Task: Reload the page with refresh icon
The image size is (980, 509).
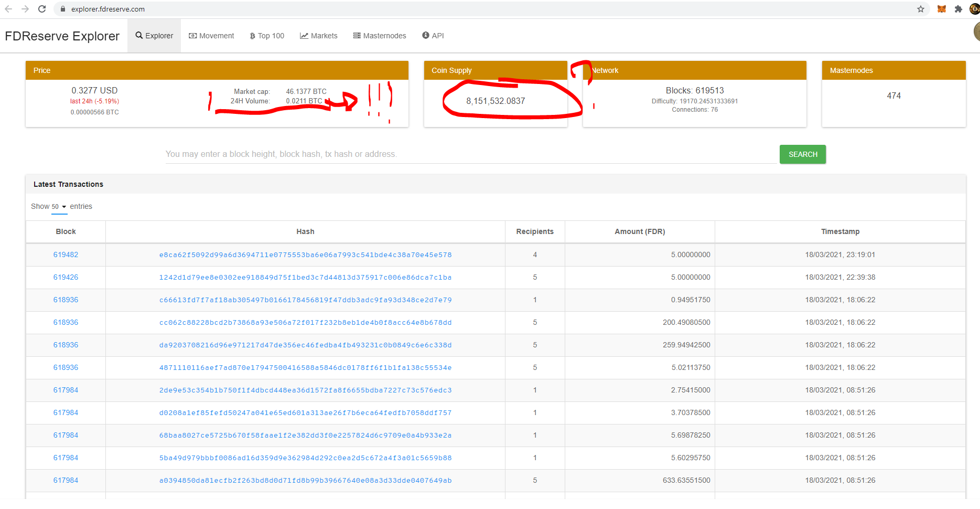Action: [42, 9]
